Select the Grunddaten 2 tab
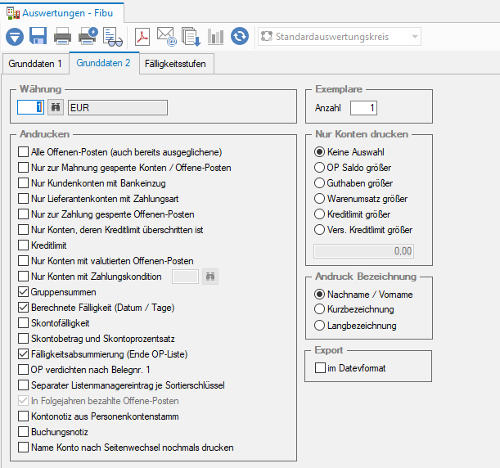This screenshot has width=500, height=468. click(x=104, y=63)
